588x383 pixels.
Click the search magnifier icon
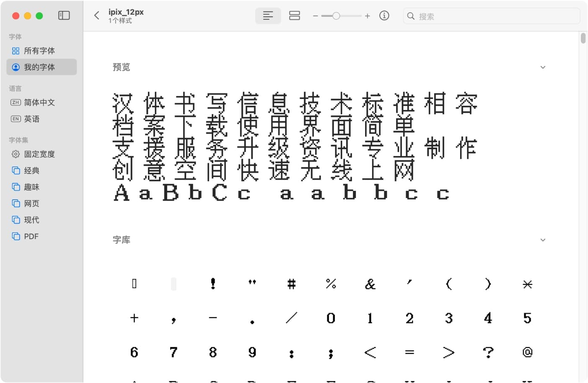click(410, 16)
